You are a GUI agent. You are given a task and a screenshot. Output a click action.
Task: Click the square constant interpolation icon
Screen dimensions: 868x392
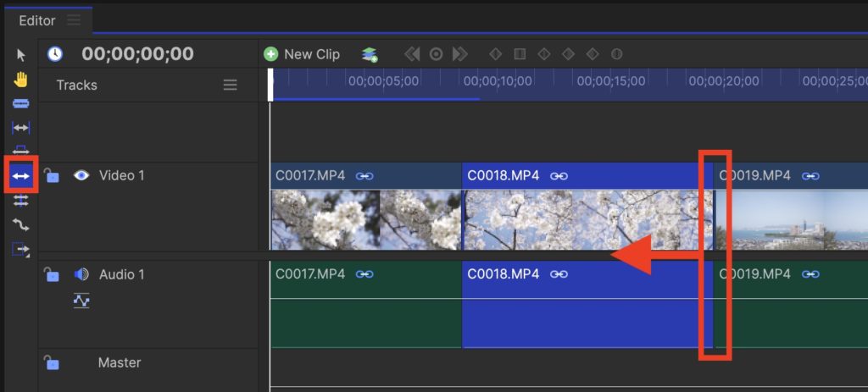tap(520, 54)
